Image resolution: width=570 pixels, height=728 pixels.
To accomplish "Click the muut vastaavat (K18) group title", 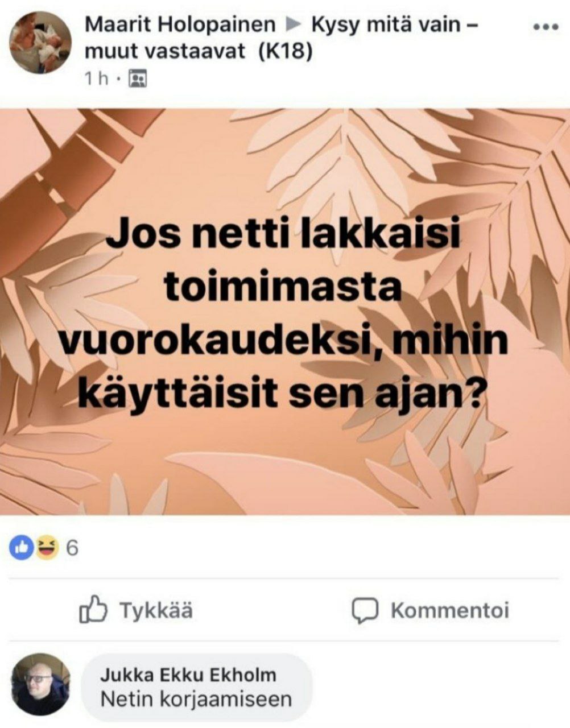I will pos(199,52).
